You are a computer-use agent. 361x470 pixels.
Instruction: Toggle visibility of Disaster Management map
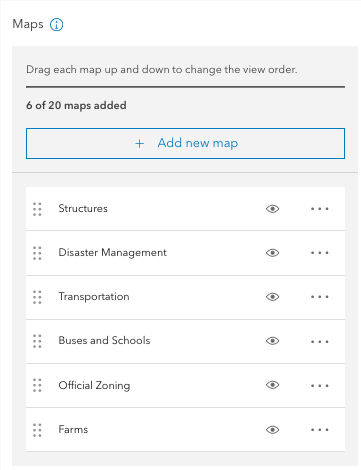coord(272,253)
